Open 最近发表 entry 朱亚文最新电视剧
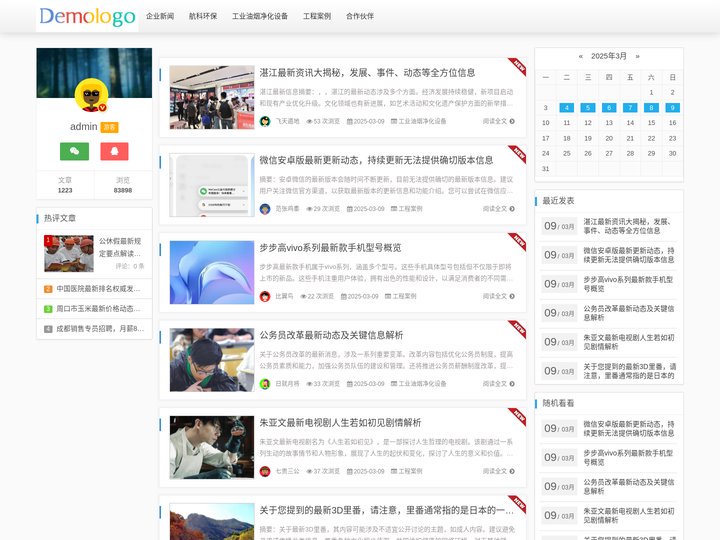Viewport: 720px width, 540px height. point(629,342)
